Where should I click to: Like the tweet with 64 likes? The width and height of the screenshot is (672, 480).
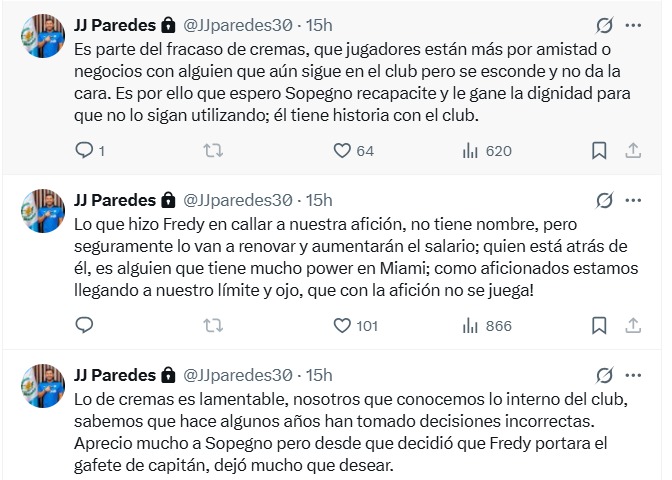[342, 150]
